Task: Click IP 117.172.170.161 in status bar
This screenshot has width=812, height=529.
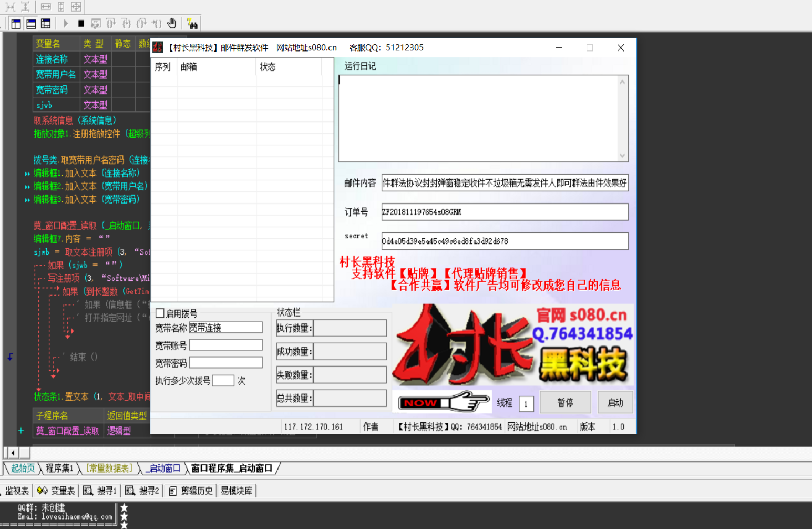Action: [313, 426]
